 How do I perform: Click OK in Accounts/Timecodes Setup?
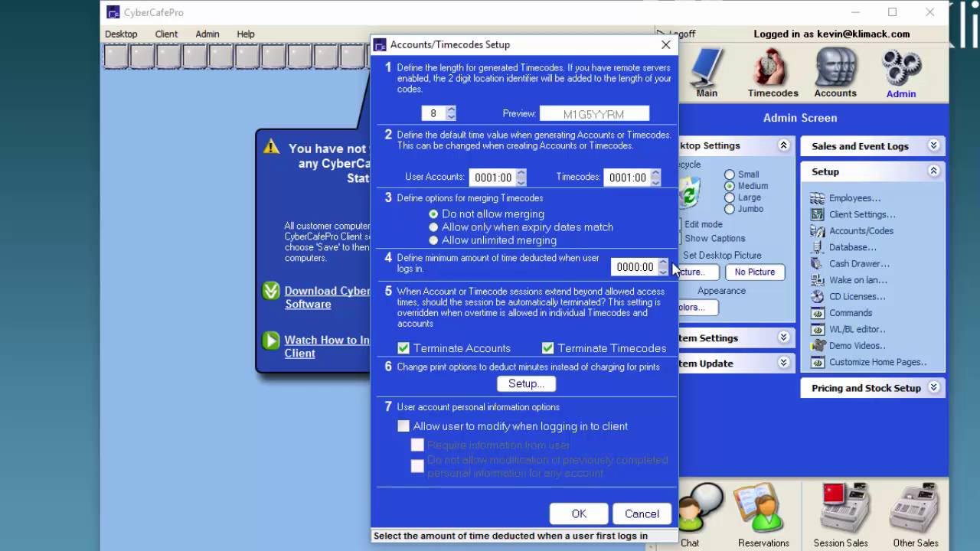tap(579, 514)
